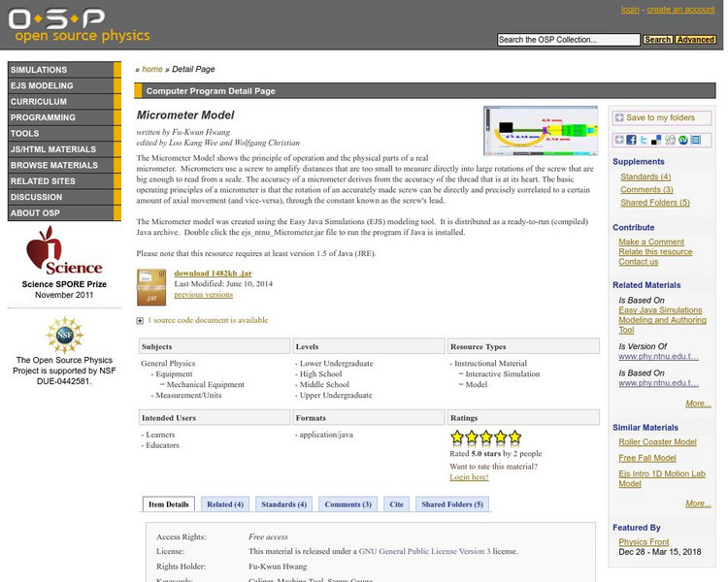Click the jar file package icon

click(151, 287)
